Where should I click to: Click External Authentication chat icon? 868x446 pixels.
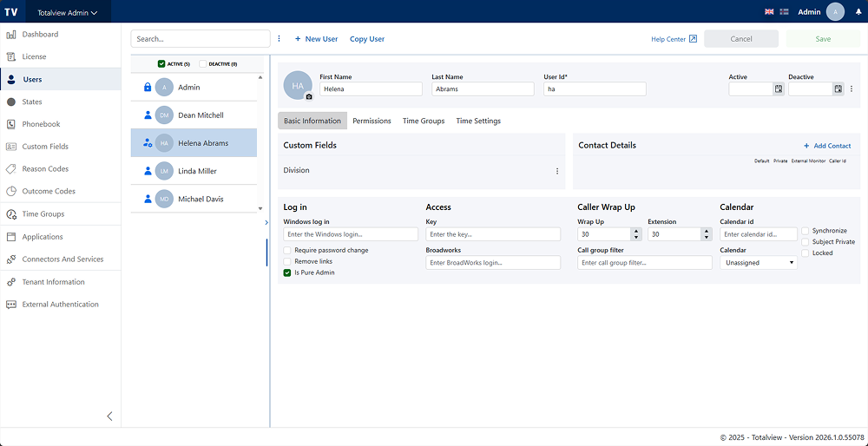pyautogui.click(x=10, y=305)
